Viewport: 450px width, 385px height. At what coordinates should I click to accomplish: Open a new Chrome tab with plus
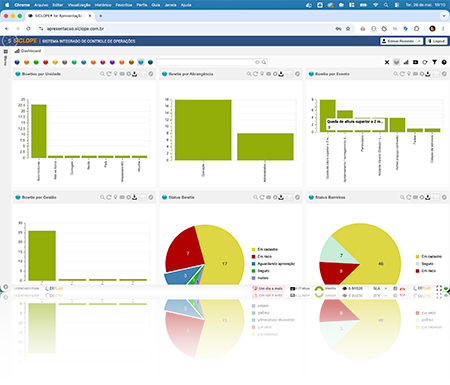[x=101, y=16]
